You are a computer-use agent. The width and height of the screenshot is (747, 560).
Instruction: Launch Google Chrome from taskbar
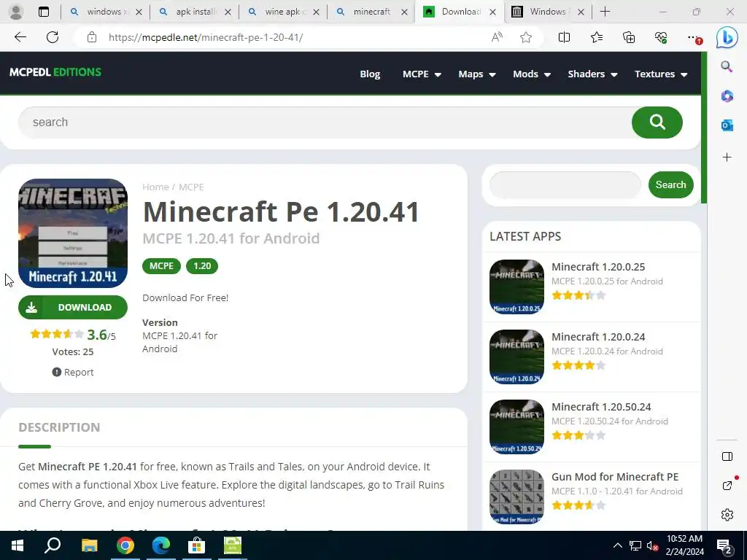[125, 545]
